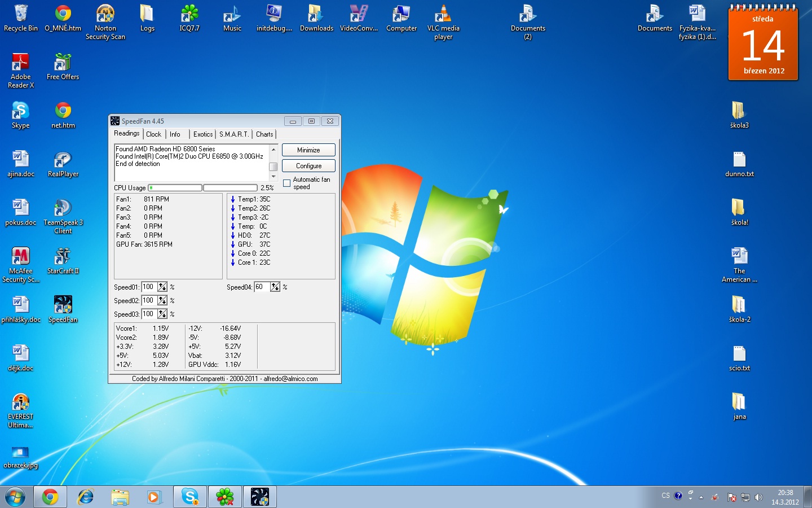This screenshot has height=508, width=812.
Task: Open the škola3 folder on desktop
Action: point(739,115)
